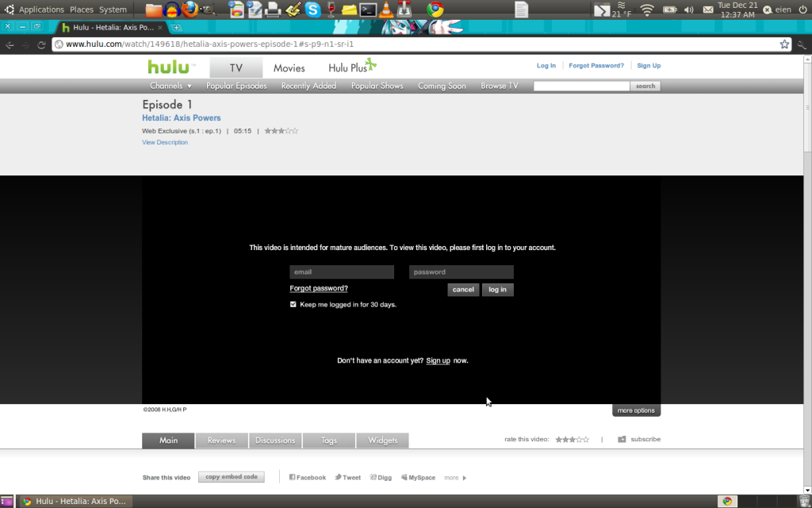Viewport: 812px width, 508px height.
Task: Click the email input field
Action: (342, 271)
